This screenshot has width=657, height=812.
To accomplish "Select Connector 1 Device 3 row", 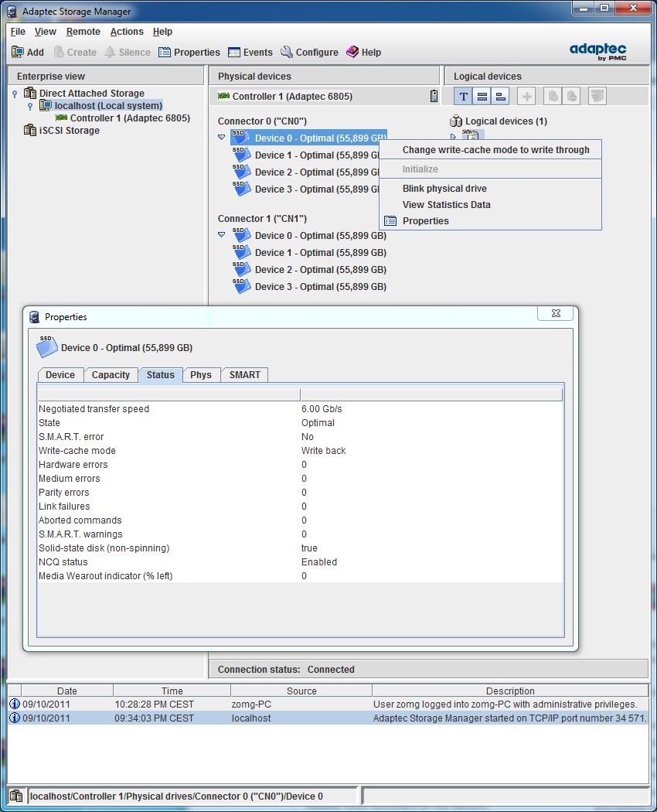I will point(310,286).
